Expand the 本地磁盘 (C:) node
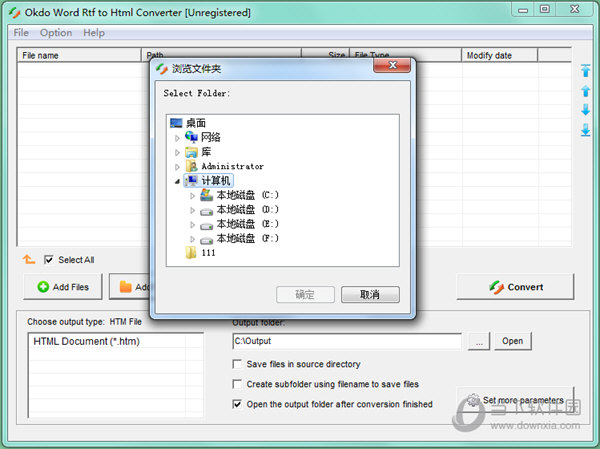This screenshot has height=449, width=600. click(x=192, y=196)
